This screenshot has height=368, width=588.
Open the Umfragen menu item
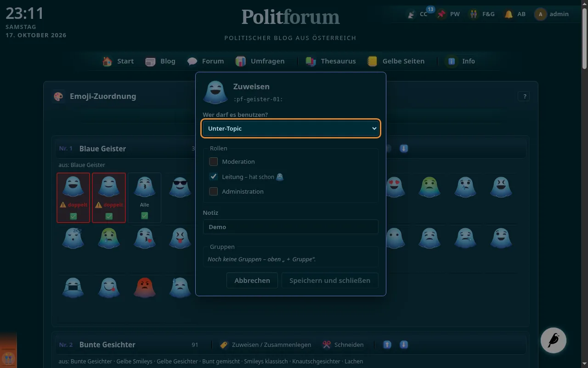tap(260, 61)
